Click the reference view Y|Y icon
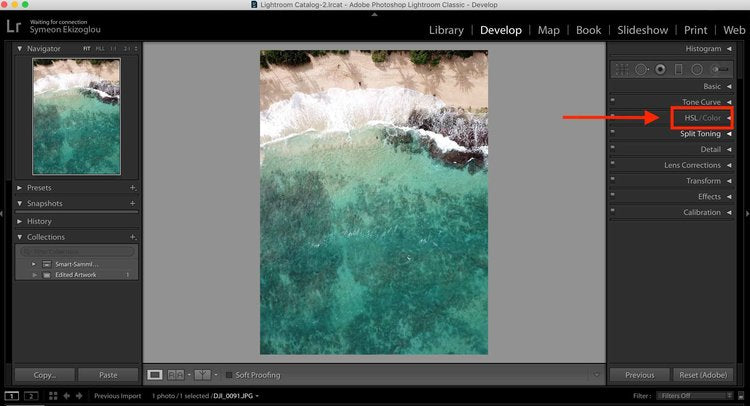750x406 pixels. [202, 375]
